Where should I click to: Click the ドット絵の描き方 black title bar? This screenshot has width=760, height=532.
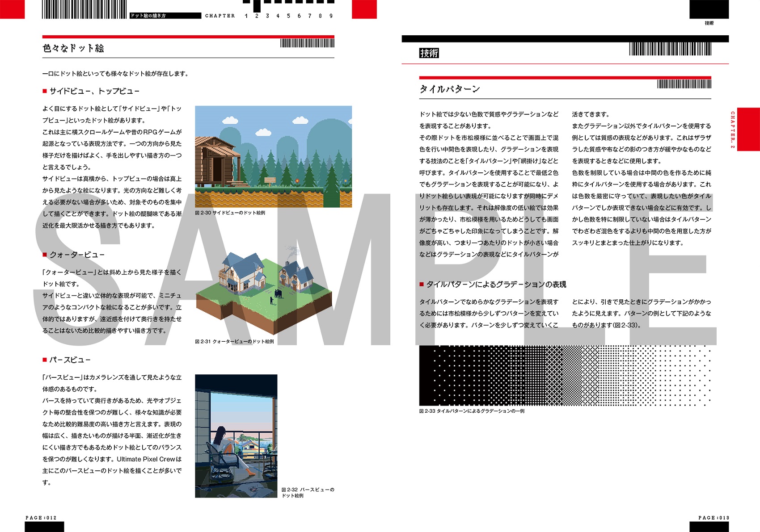165,16
